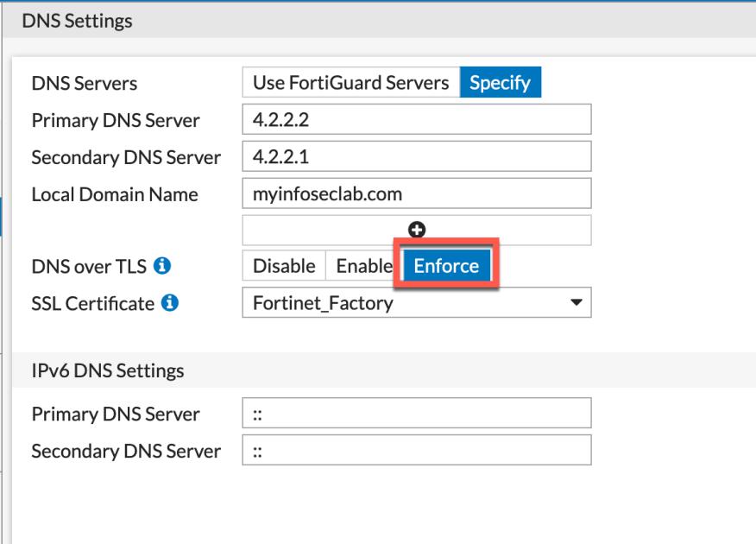Select the Enforce option for DNS over TLS
Viewport: 756px width, 544px height.
pyautogui.click(x=446, y=266)
